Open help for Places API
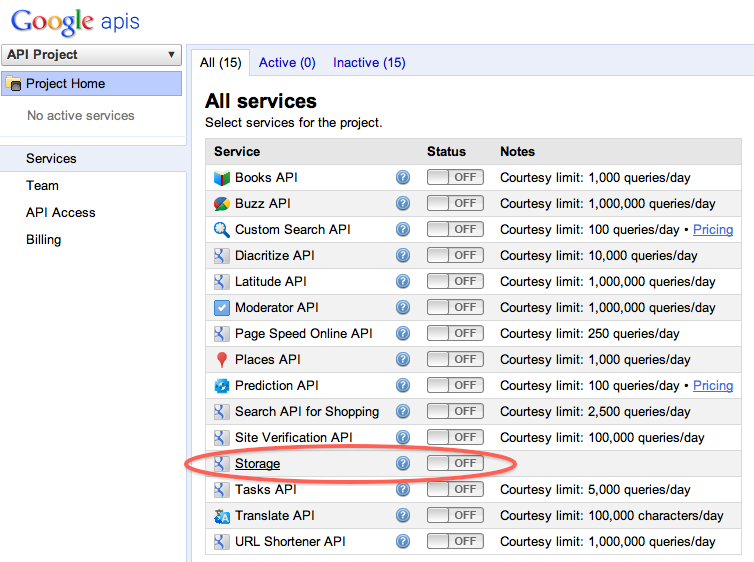The height and width of the screenshot is (562, 754). (x=403, y=359)
